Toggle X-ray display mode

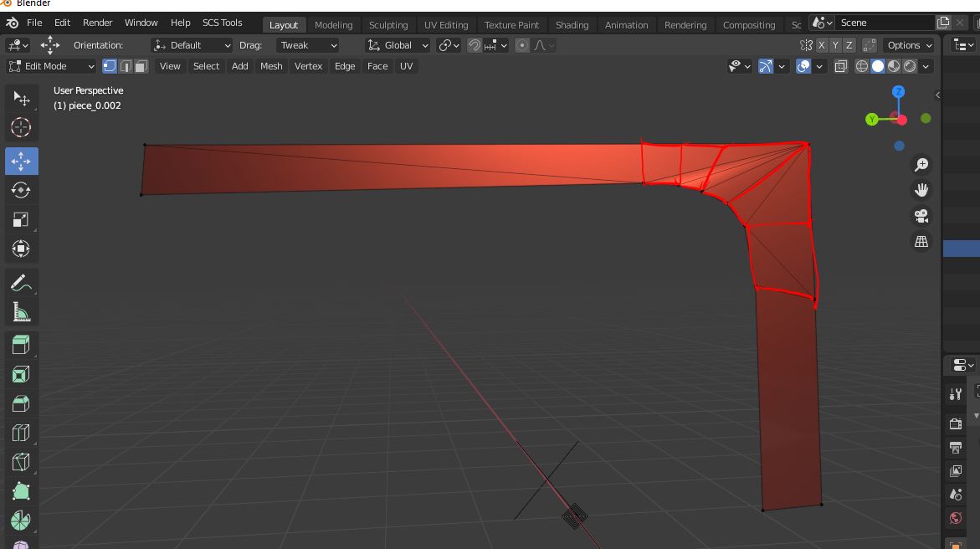[x=840, y=66]
